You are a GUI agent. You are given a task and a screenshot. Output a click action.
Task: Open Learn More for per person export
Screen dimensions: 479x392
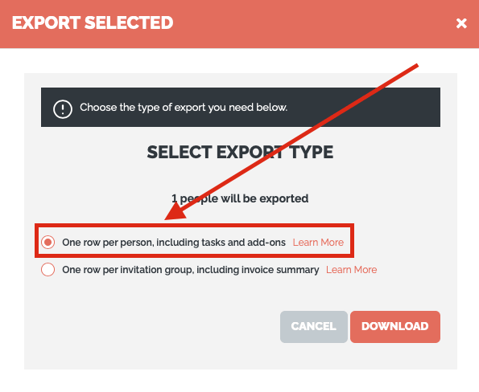[318, 242]
